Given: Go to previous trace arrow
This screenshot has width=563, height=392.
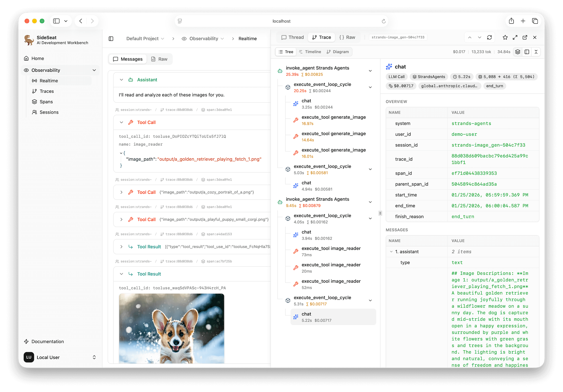Looking at the screenshot, I should 470,37.
